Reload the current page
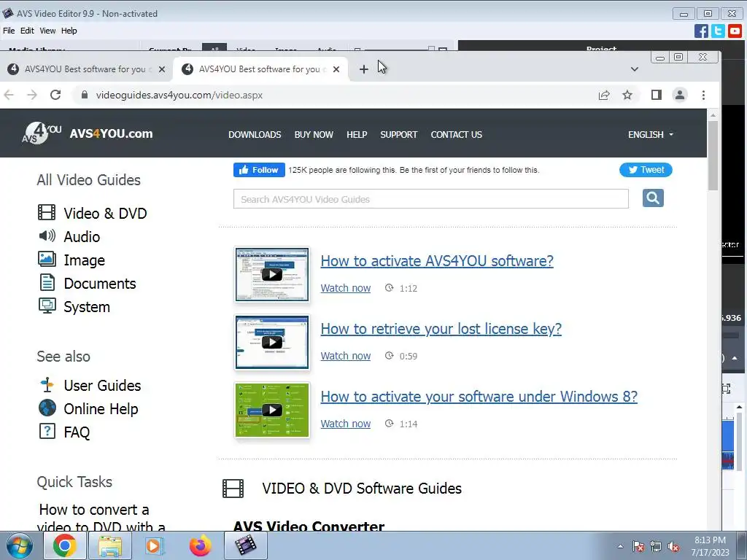 point(55,95)
